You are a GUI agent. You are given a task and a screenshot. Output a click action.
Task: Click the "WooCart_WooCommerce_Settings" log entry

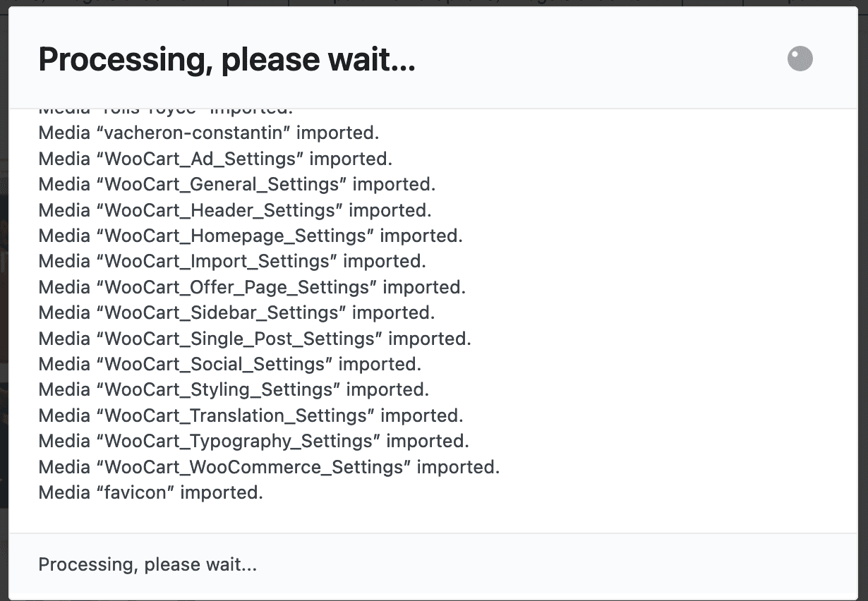tap(269, 467)
